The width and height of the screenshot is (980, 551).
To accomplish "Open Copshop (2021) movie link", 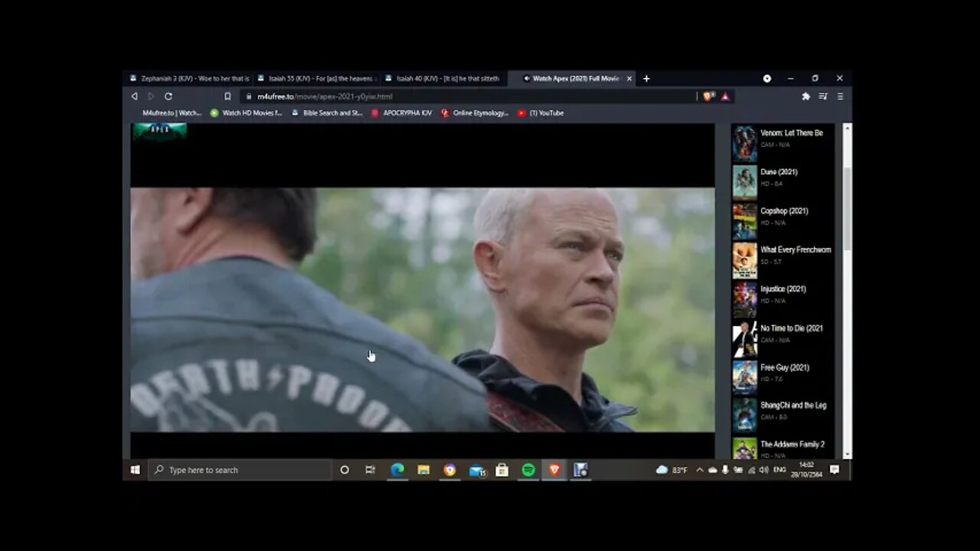I will click(x=784, y=211).
